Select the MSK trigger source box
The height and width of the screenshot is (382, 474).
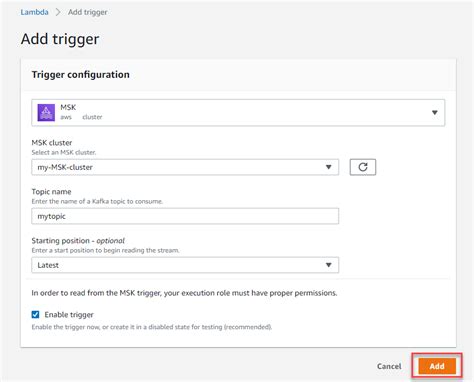point(238,113)
